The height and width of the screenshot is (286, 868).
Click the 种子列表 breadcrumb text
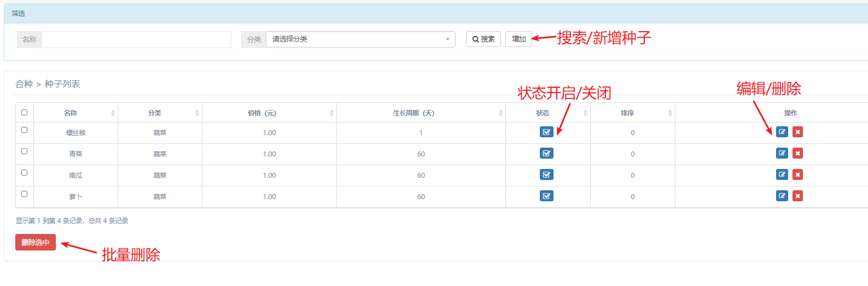[x=62, y=84]
